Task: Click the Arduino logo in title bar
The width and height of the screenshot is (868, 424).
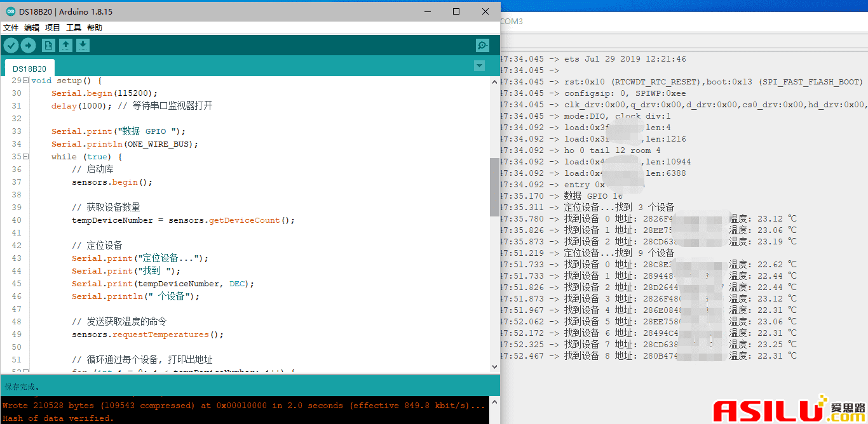Action: pos(11,11)
